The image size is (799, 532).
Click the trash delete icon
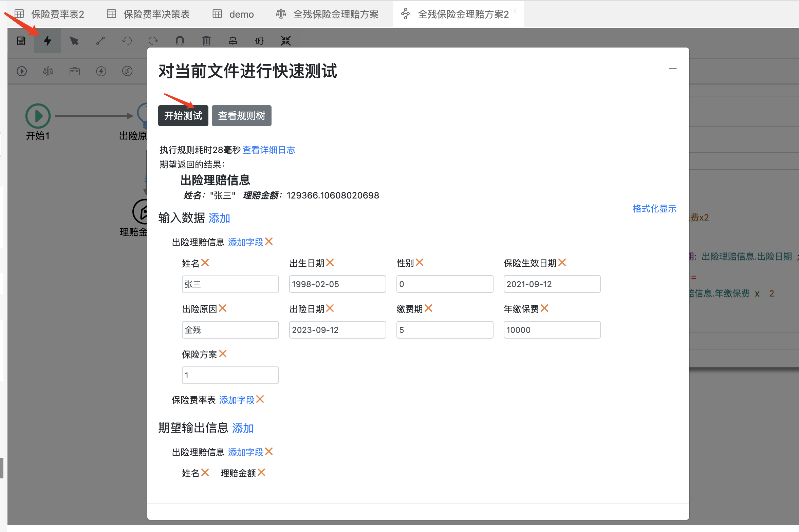point(206,41)
